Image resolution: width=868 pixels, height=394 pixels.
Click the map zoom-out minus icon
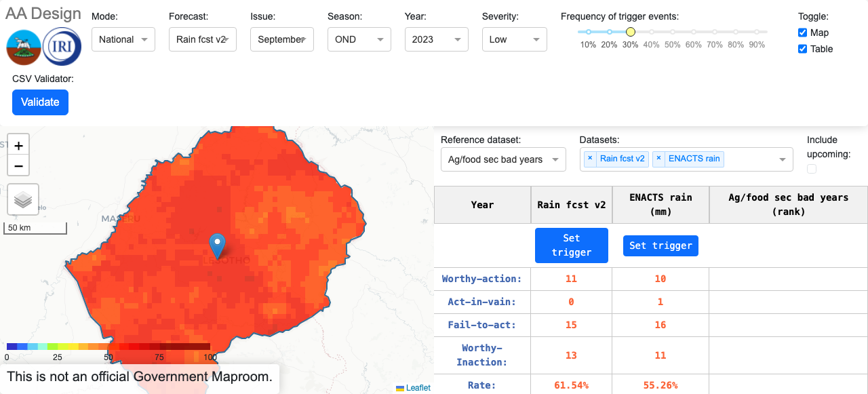pos(18,165)
